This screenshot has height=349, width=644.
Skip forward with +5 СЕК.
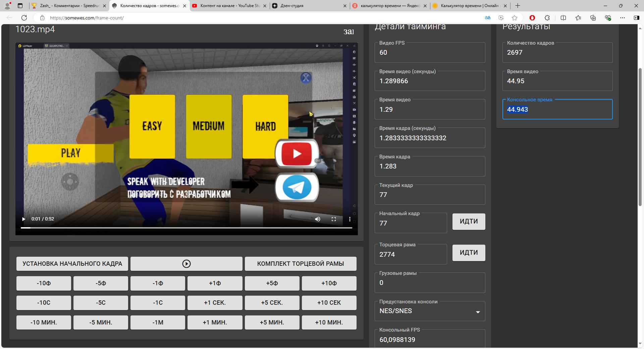[272, 303]
